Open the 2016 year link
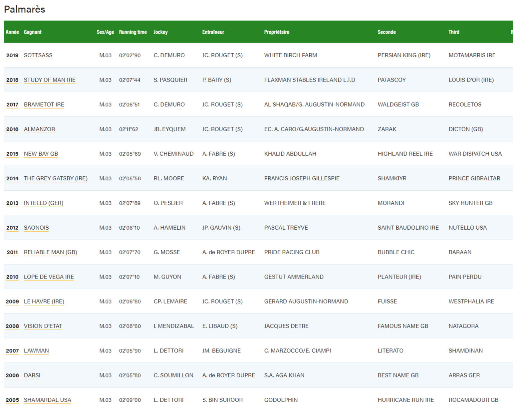 pos(12,129)
